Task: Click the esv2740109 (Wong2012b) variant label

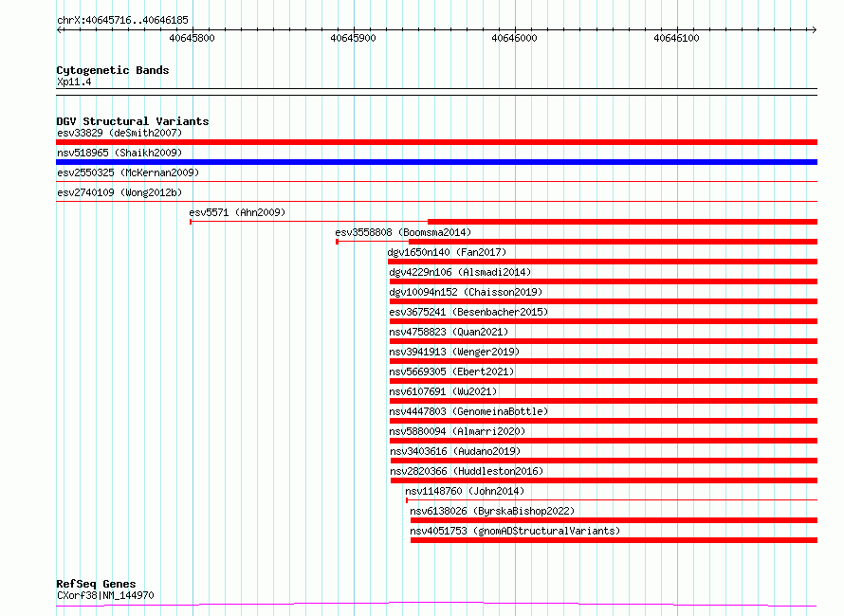Action: click(x=119, y=192)
